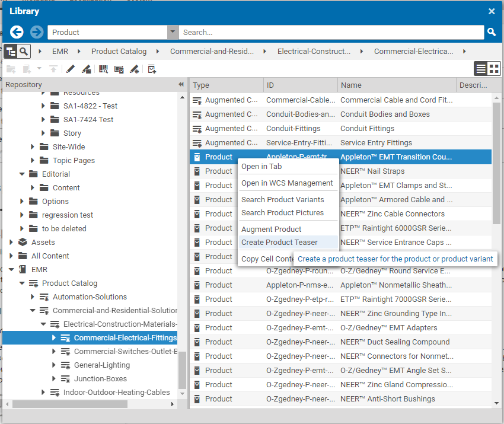Image resolution: width=504 pixels, height=424 pixels.
Task: Click the disabled create folder icon
Action: pyautogui.click(x=11, y=69)
